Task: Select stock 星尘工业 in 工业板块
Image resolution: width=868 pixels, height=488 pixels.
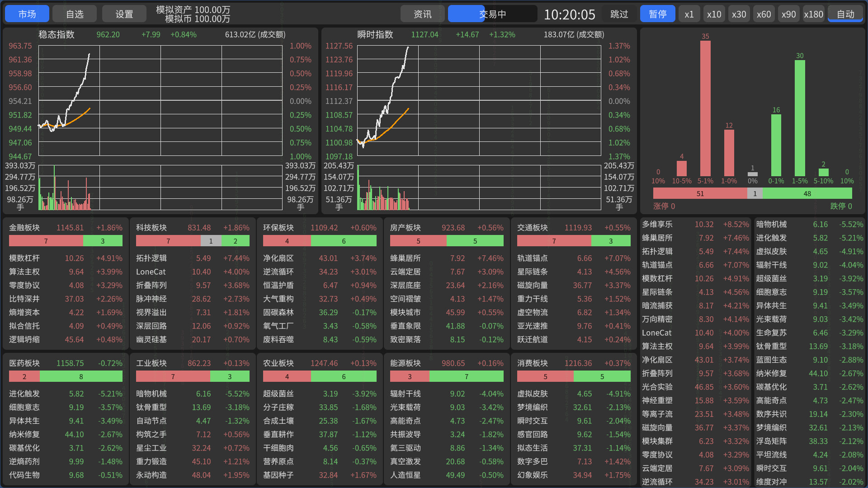Action: coord(193,448)
